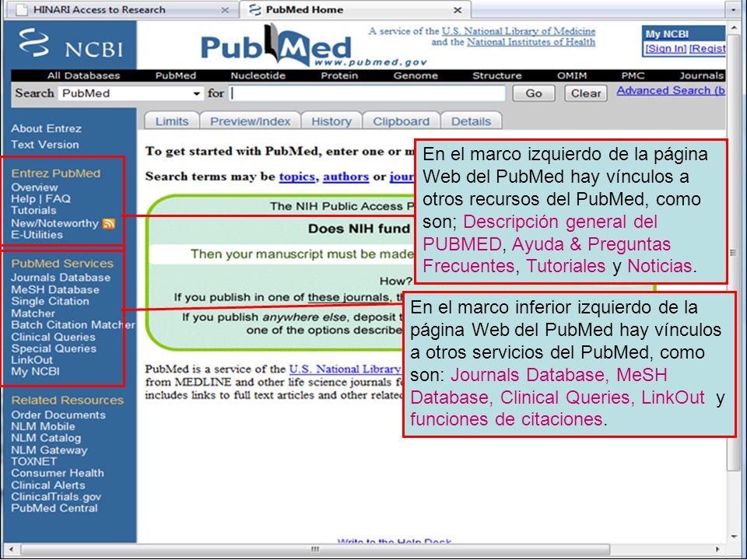
Task: Click the authors link in search hints
Action: (345, 177)
